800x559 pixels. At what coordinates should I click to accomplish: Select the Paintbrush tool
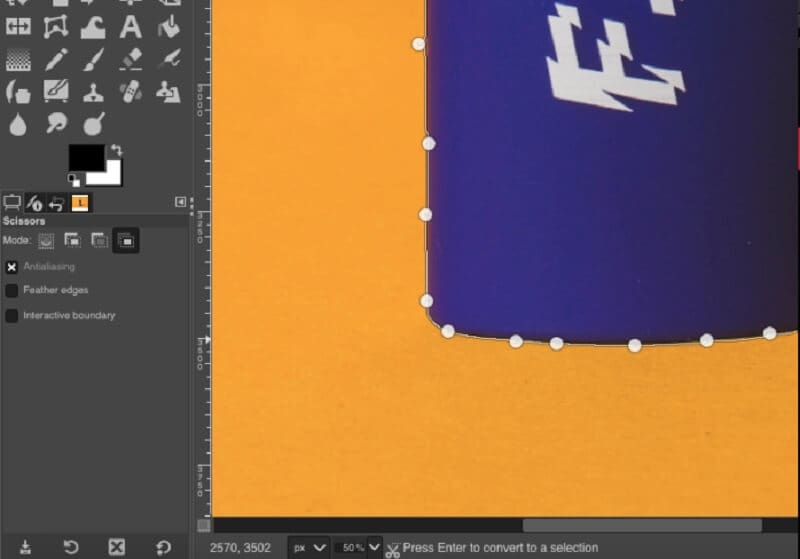93,60
